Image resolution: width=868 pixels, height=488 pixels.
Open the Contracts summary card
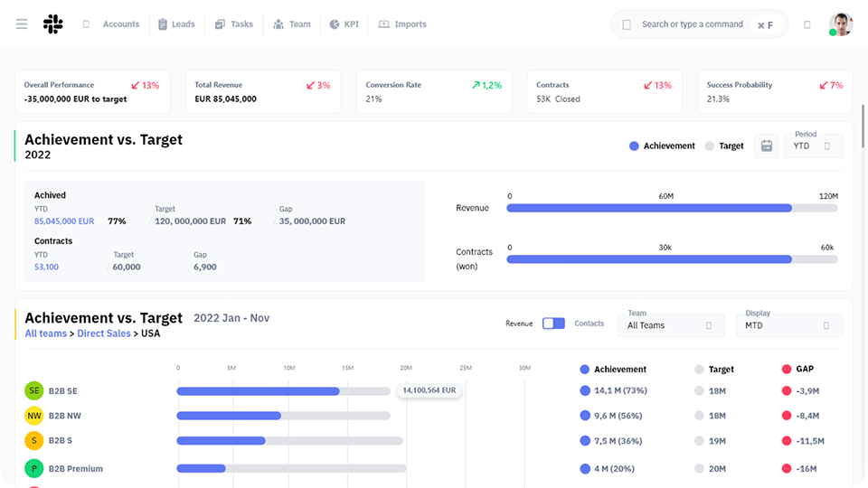point(605,91)
